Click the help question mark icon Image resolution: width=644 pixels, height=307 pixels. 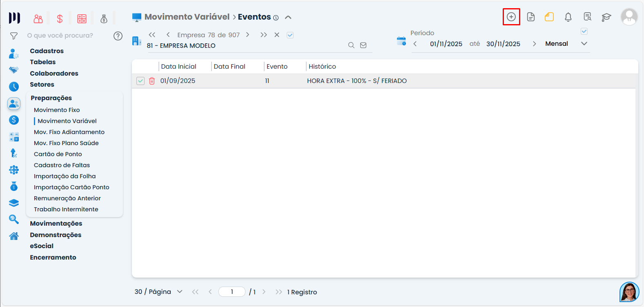(x=118, y=36)
